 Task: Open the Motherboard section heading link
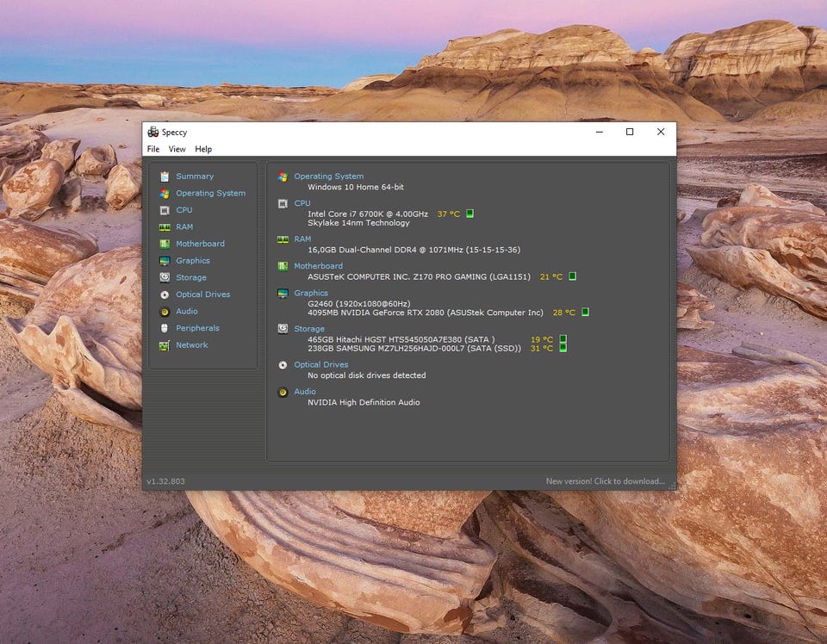(x=318, y=266)
